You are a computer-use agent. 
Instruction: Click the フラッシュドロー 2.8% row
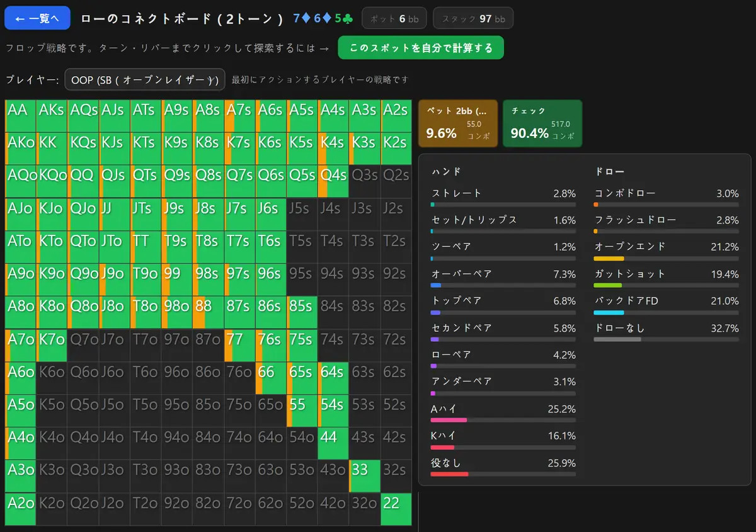click(667, 225)
